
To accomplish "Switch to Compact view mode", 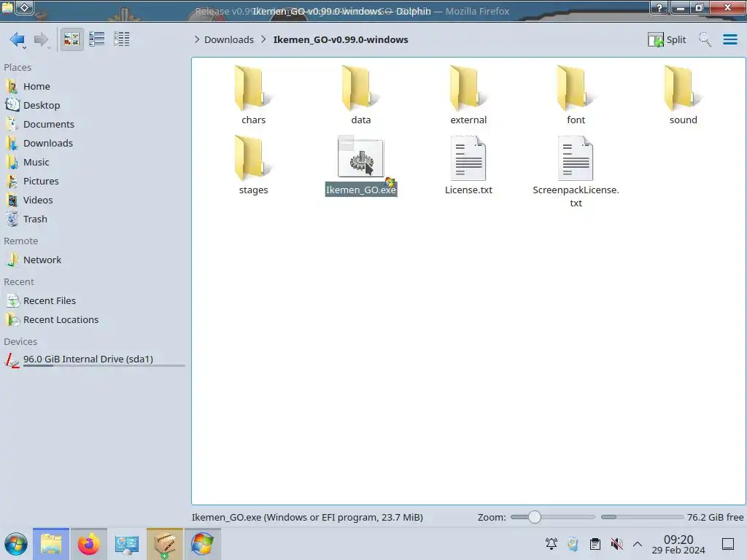I will tap(97, 39).
